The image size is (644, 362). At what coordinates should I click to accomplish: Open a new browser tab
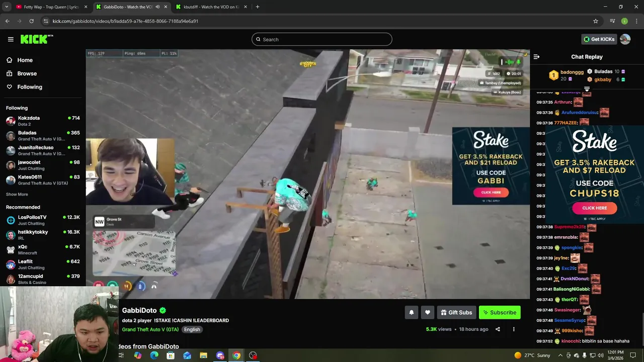click(257, 7)
